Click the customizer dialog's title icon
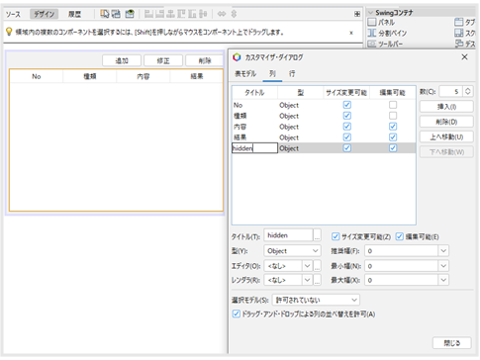This screenshot has height=360, width=480. click(x=237, y=57)
